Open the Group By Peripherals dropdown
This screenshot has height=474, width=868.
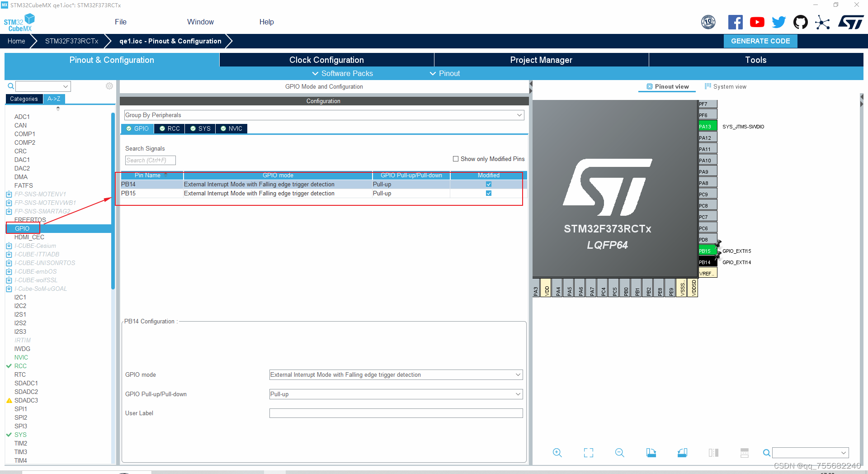click(324, 115)
